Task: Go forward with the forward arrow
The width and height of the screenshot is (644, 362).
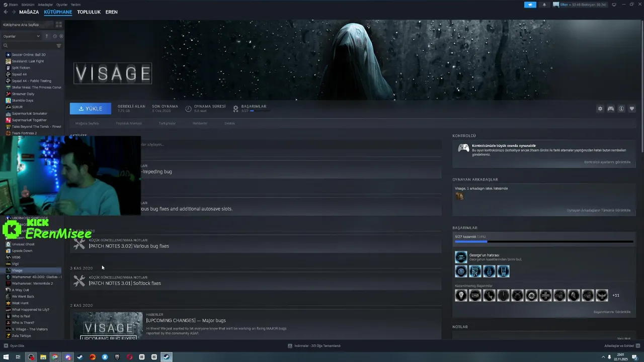Action: click(13, 12)
